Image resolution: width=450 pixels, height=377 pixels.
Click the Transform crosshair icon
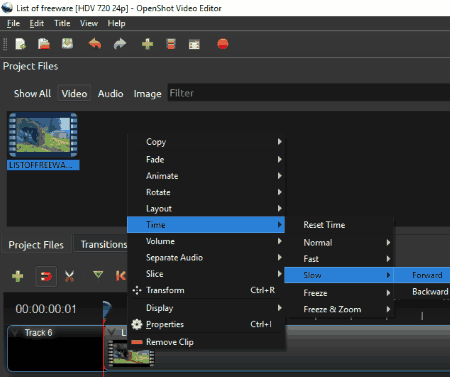pyautogui.click(x=137, y=290)
